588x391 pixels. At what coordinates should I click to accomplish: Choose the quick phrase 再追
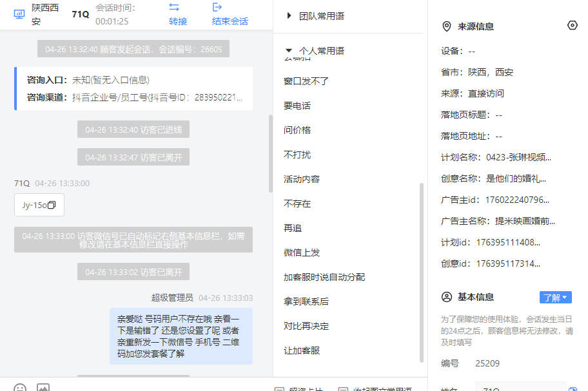(x=293, y=228)
